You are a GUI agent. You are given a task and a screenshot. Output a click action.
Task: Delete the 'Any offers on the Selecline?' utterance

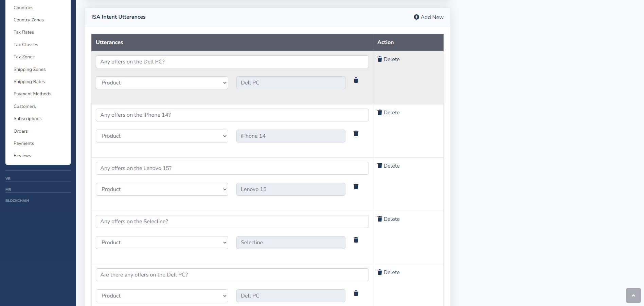tap(389, 219)
